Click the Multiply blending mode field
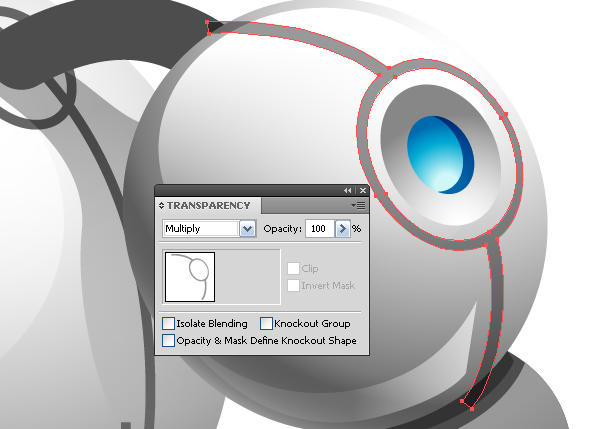Viewport: 600px width, 429px height. tap(201, 229)
